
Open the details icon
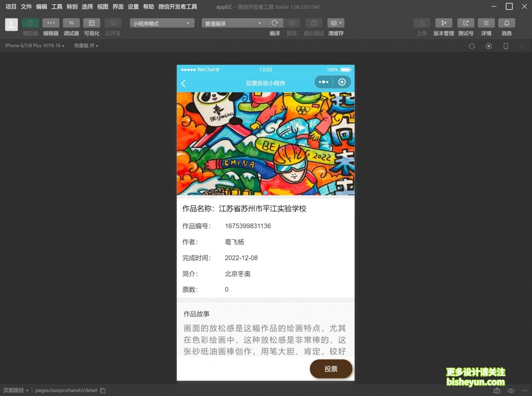(x=486, y=23)
